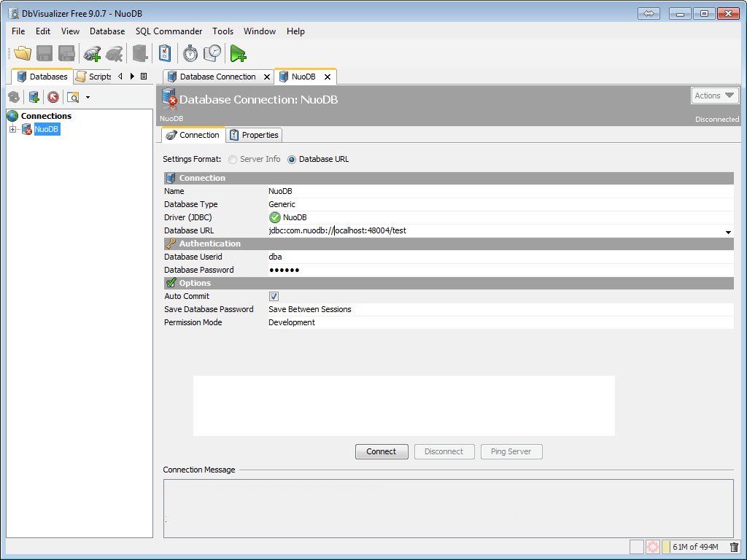Click the right tab scroll arrow

tap(132, 76)
